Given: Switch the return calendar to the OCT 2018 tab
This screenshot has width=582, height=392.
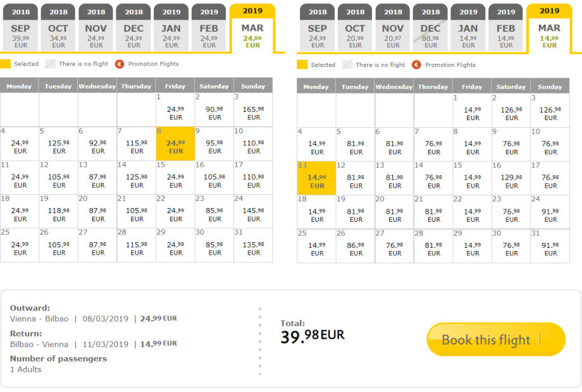Looking at the screenshot, I should pos(355,28).
